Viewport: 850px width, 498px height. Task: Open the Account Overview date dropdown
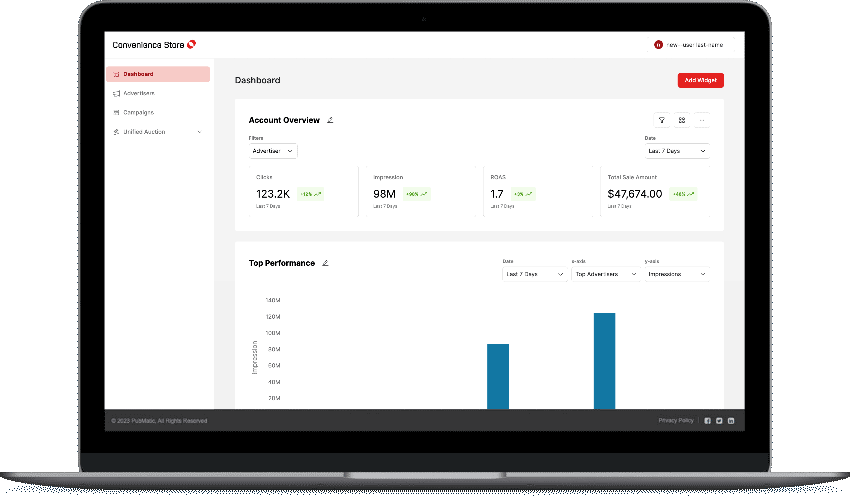(x=677, y=151)
